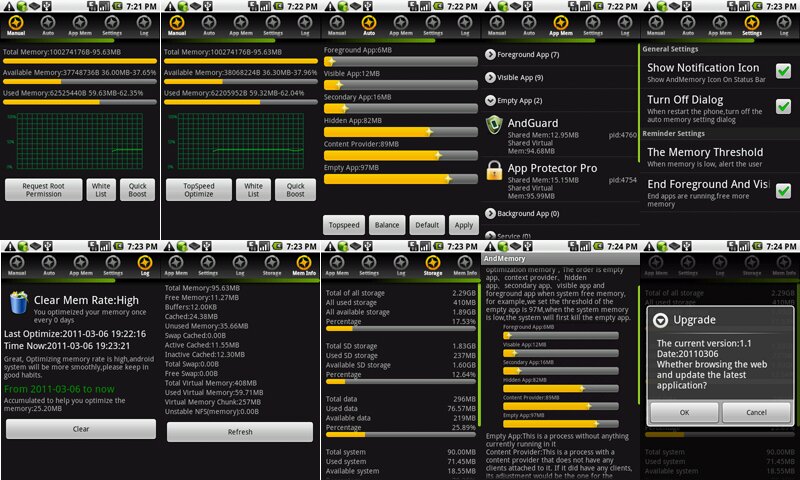This screenshot has height=480, width=800.
Task: Confirm OK in Upgrade dialog
Action: (684, 412)
